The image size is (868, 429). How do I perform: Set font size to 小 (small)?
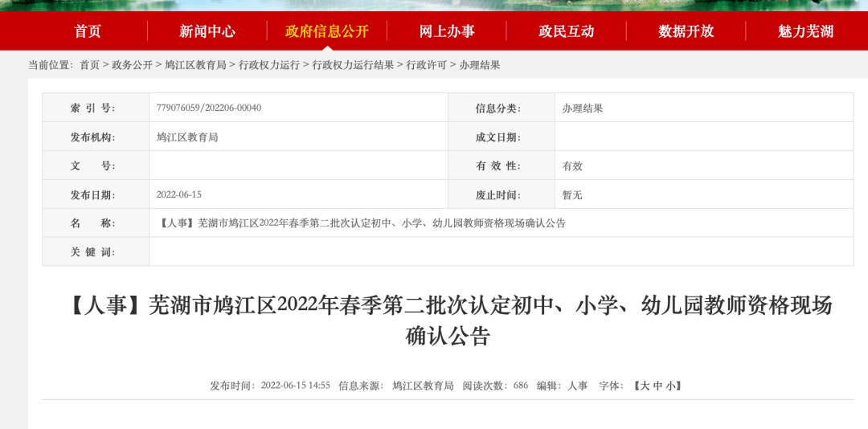point(670,386)
